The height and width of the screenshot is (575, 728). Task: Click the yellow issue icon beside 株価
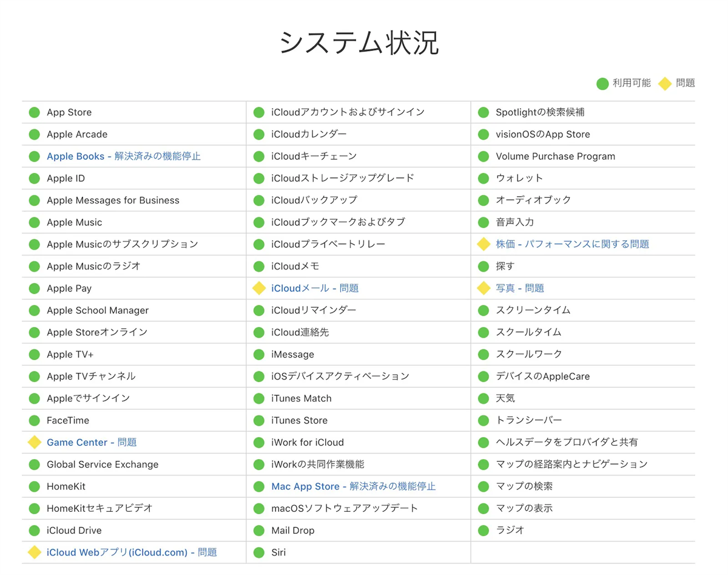click(484, 244)
